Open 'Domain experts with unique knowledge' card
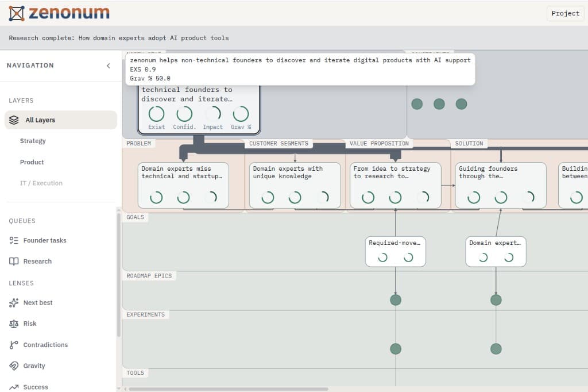588x392 pixels. click(x=295, y=186)
